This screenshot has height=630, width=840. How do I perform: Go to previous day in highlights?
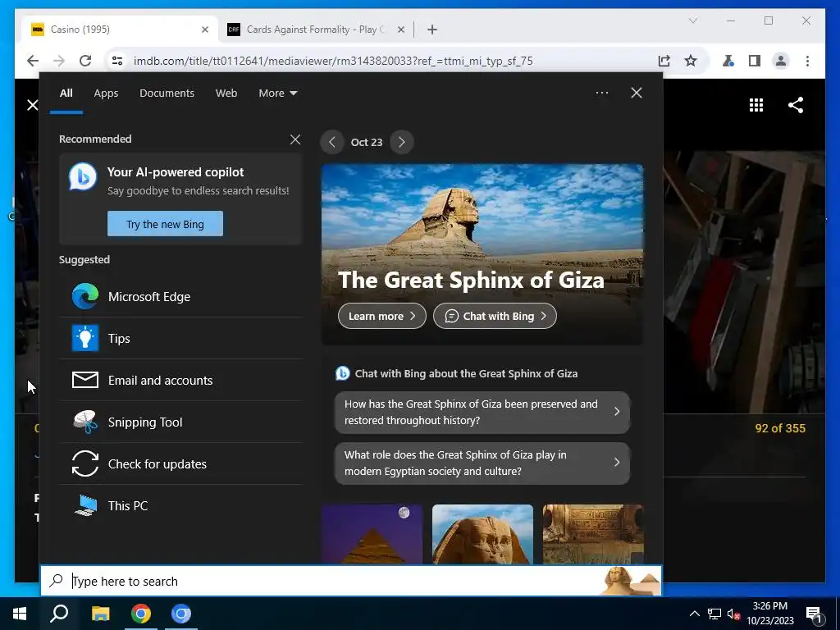click(332, 142)
